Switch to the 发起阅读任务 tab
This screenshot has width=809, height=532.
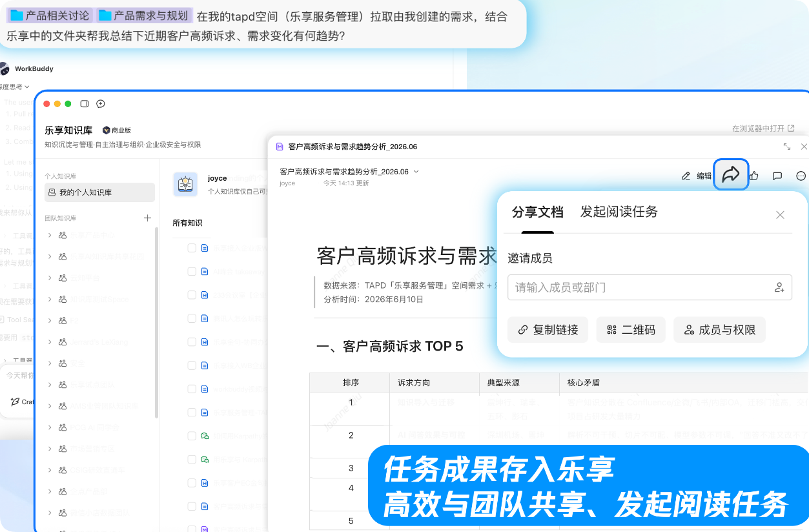click(x=619, y=212)
